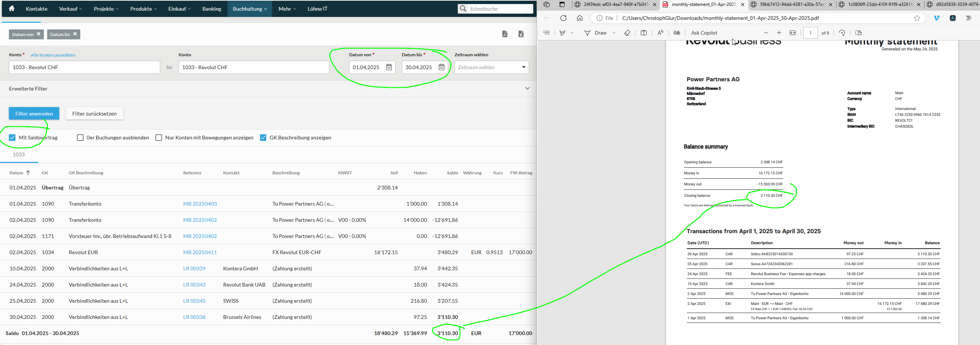Select the 1033 account tab
Viewport: 980px width, 345px height.
[19, 154]
